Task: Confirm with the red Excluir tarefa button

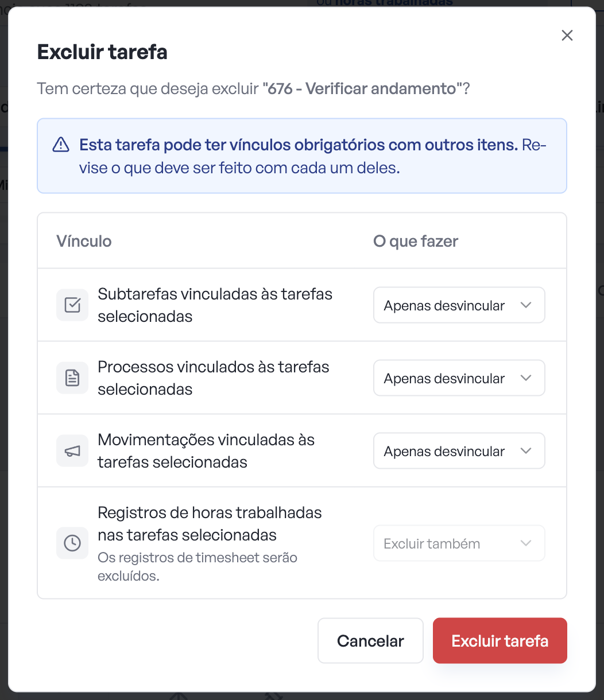Action: click(x=500, y=641)
